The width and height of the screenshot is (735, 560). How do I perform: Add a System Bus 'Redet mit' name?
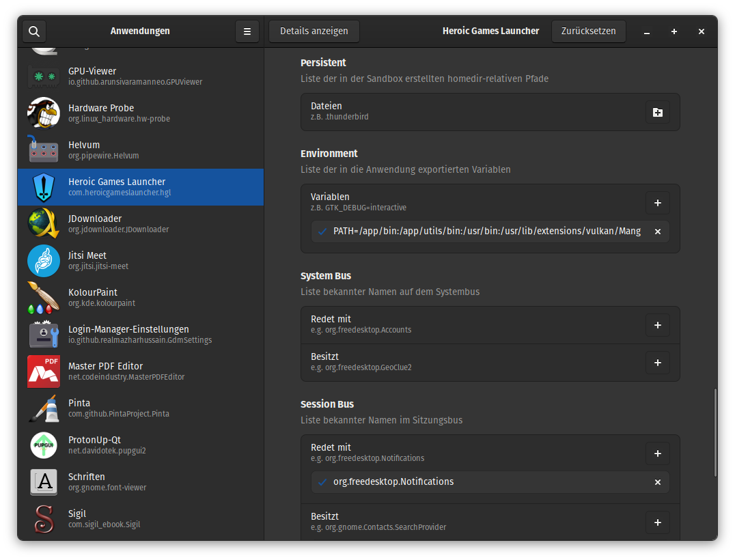pos(657,325)
